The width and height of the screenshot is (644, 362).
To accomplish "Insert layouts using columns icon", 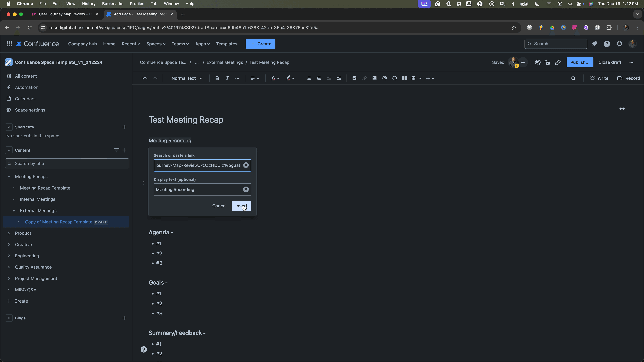I will [405, 78].
